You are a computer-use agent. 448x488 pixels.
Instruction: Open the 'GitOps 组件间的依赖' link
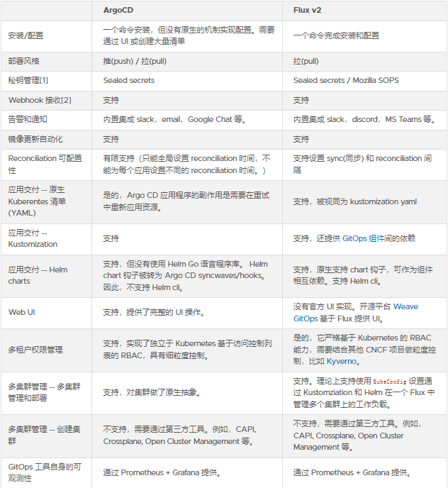[379, 239]
